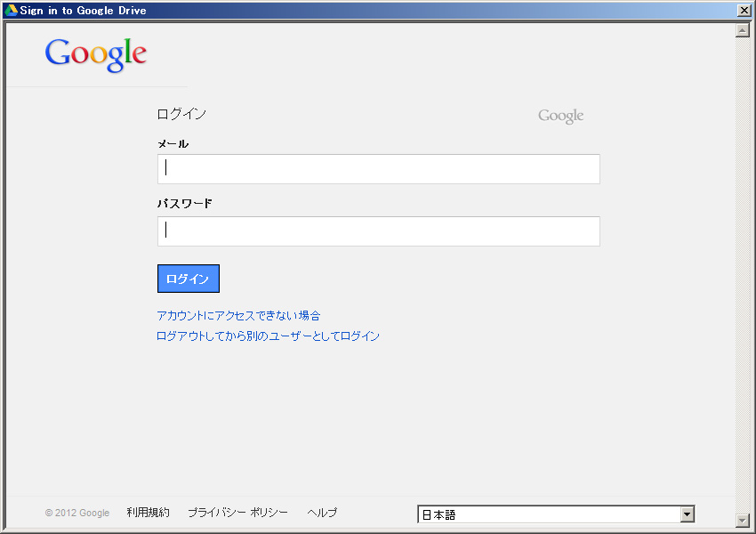This screenshot has width=756, height=534.
Task: Open the プライバシー ポリシー footer link
Action: (237, 513)
